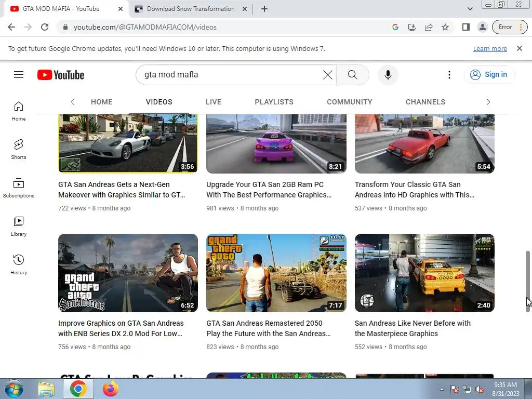
Task: Click the browser address bar URL
Action: click(x=145, y=27)
